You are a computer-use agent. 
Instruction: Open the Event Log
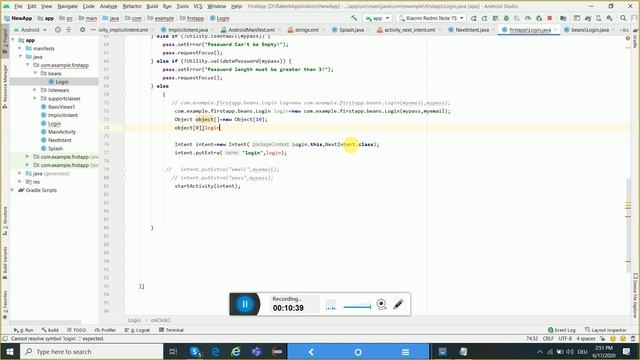[562, 330]
